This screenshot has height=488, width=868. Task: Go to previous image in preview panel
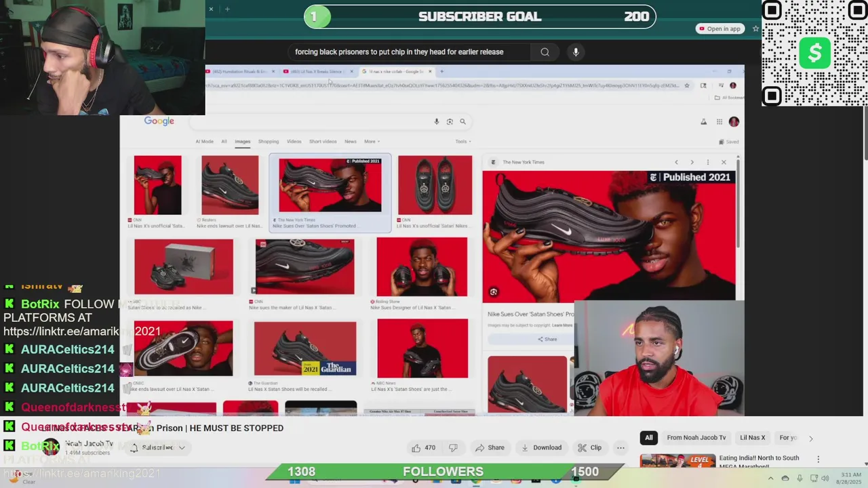[676, 162]
